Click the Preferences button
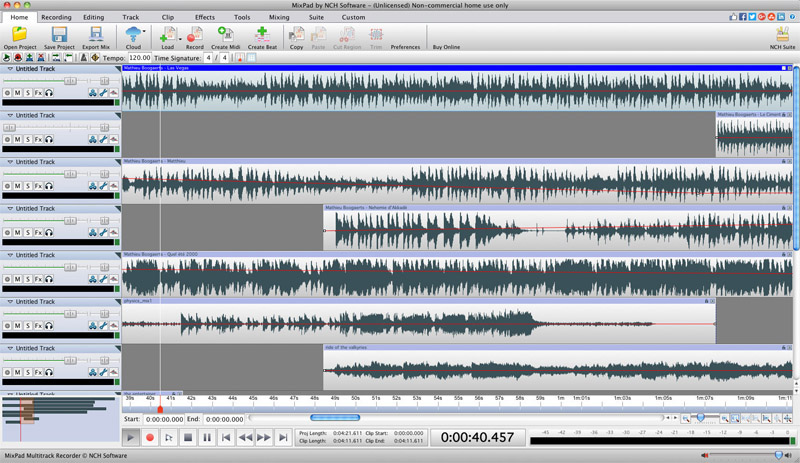Screen dimensions: 800x463 tap(405, 47)
